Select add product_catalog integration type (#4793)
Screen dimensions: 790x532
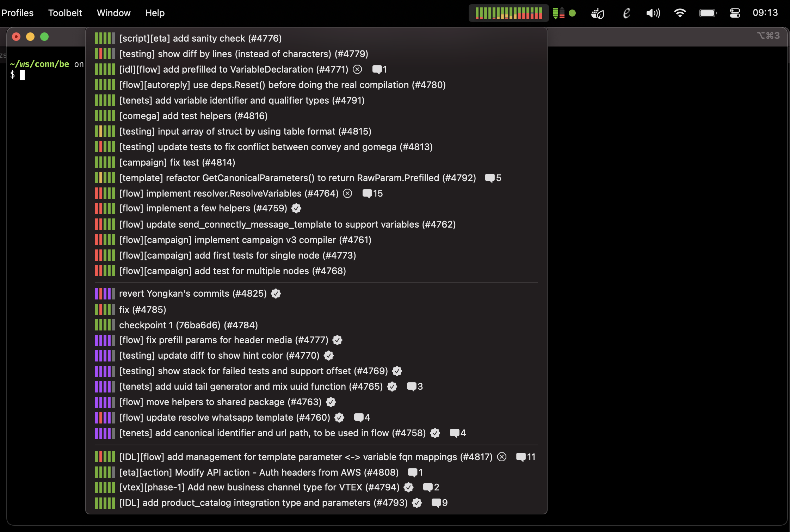(x=316, y=502)
